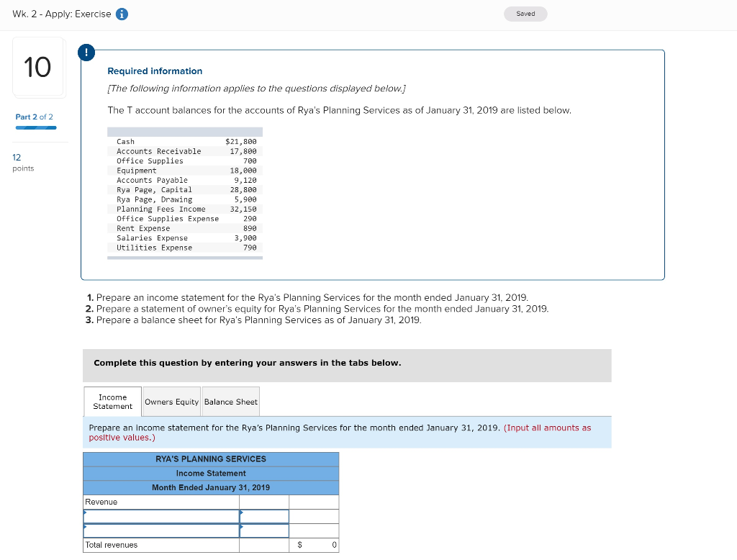Open the second revenue account name dropdown cell
Viewport: 737px width, 560px height.
160,530
